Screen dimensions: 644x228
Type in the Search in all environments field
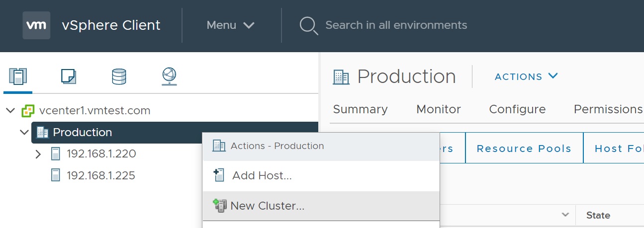396,25
